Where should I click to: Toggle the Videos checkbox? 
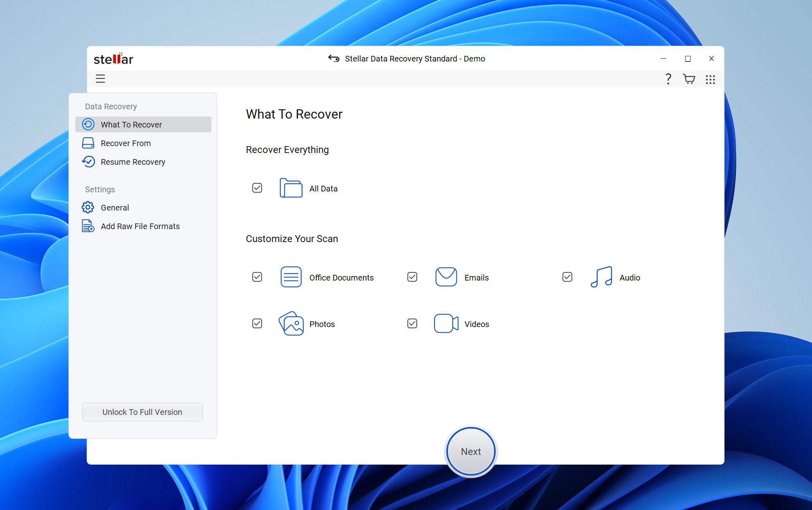click(x=412, y=323)
